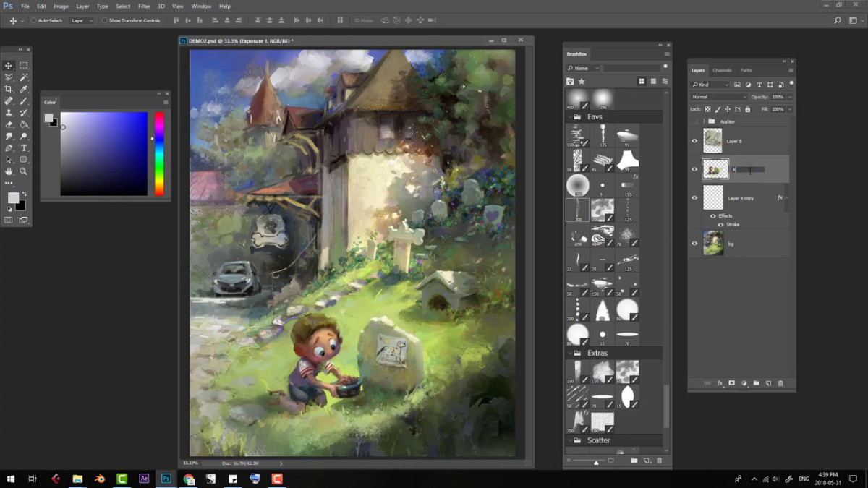Viewport: 868px width, 488px height.
Task: Pick the Eraser tool
Action: tap(9, 124)
